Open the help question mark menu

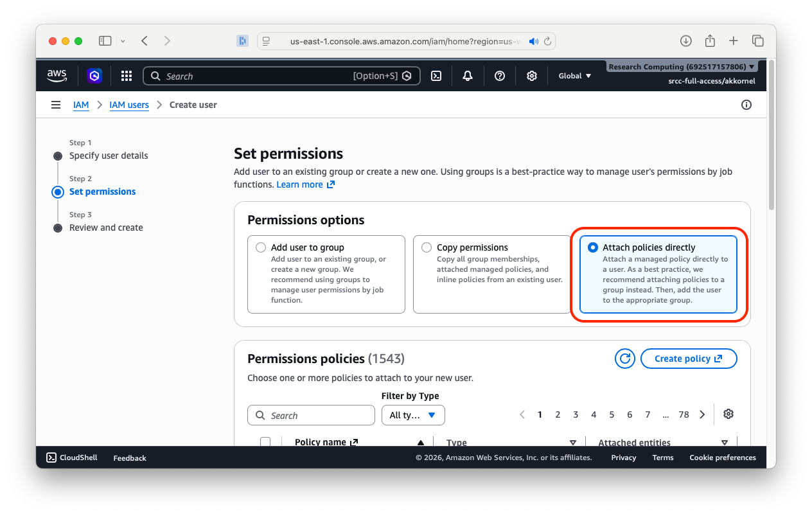click(500, 76)
